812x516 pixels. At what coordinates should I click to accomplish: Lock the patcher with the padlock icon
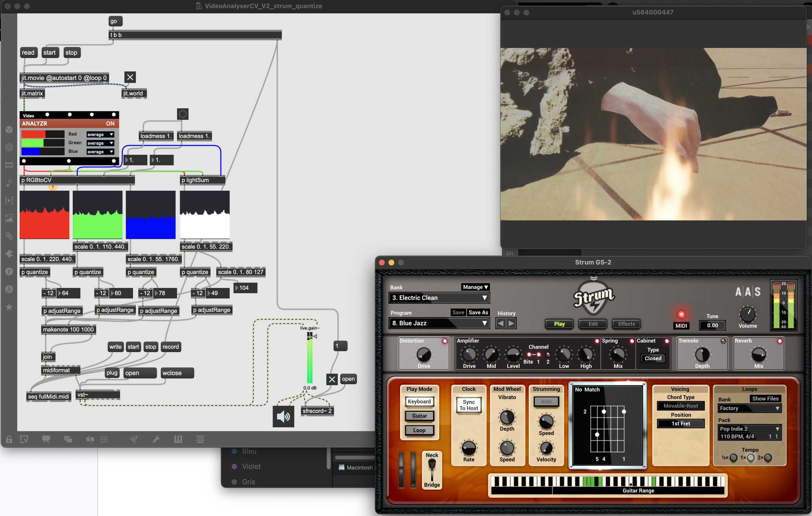coord(9,439)
